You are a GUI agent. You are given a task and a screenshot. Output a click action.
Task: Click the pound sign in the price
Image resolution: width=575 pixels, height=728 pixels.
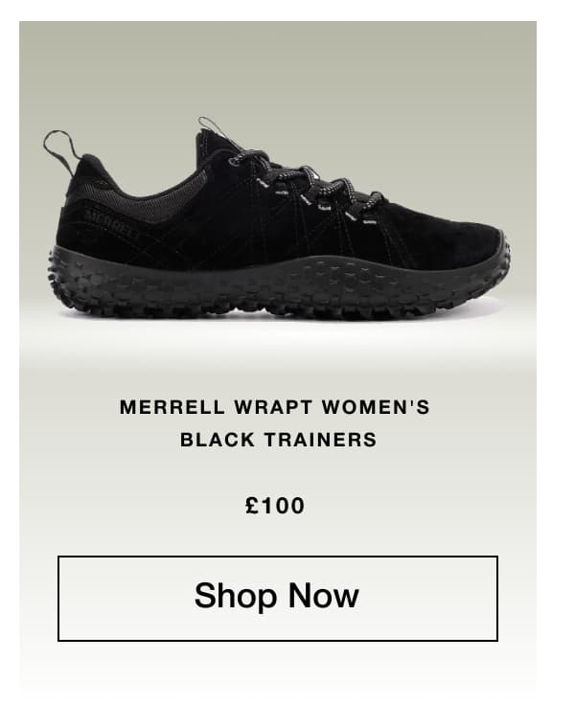[x=252, y=505]
